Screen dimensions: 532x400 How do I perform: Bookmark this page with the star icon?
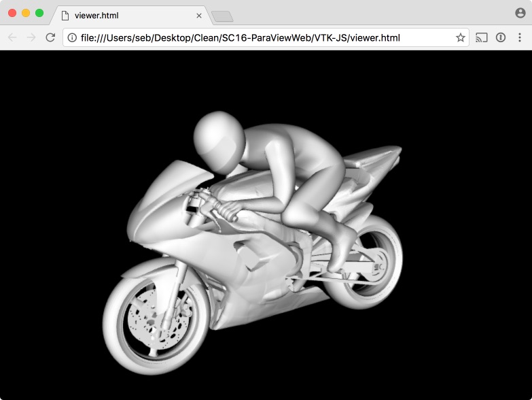[460, 37]
